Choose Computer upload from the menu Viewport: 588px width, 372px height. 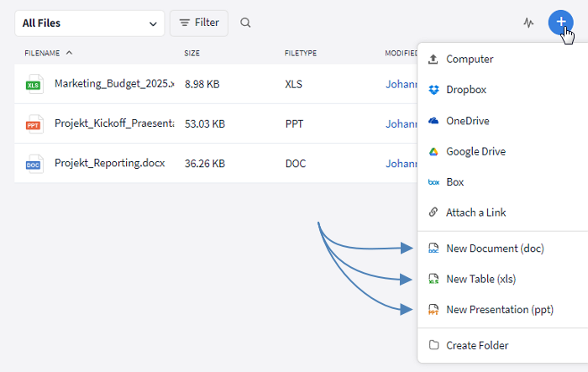click(470, 60)
